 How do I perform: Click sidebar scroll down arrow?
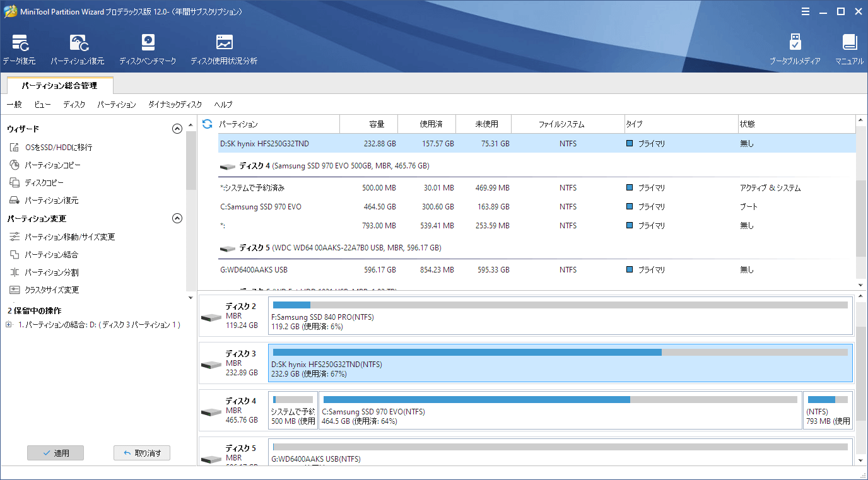(191, 297)
